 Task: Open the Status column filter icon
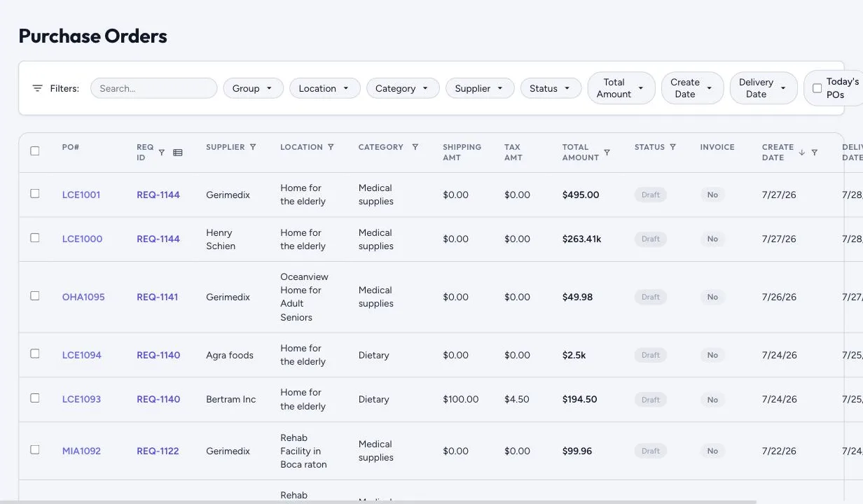click(x=672, y=147)
